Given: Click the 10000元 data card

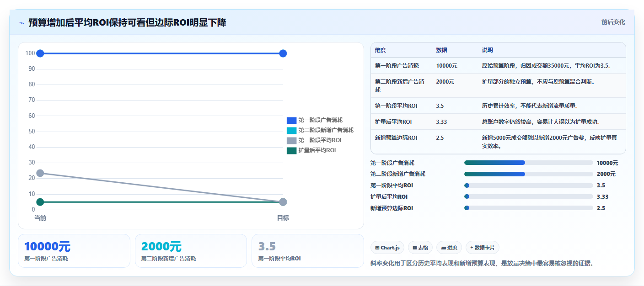Looking at the screenshot, I should click(74, 251).
